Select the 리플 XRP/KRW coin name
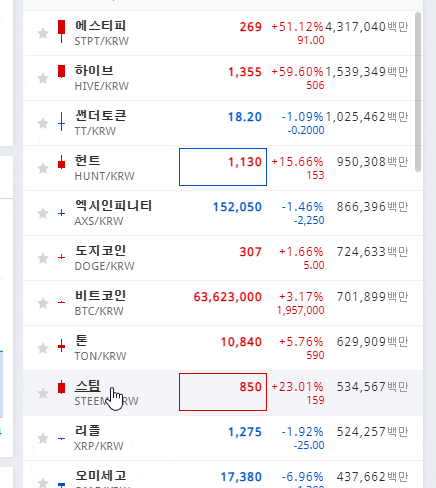Screen dimensions: 436x488 [x=99, y=438]
